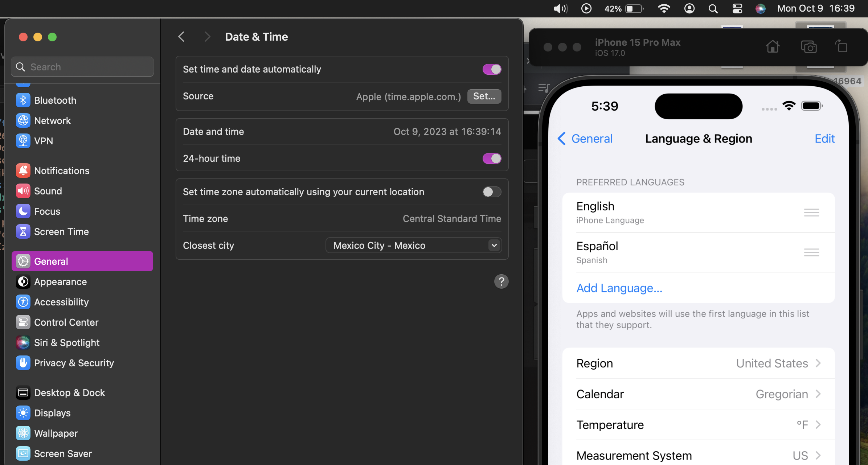Image resolution: width=868 pixels, height=465 pixels.
Task: Click the simulator screenshot camera icon
Action: click(x=808, y=47)
